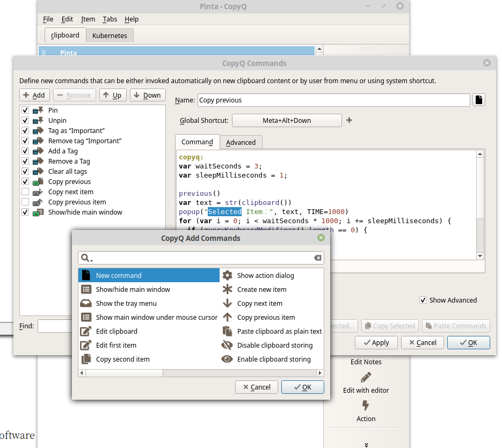502x448 pixels.
Task: Choose Edit clipboard command
Action: coord(149,331)
